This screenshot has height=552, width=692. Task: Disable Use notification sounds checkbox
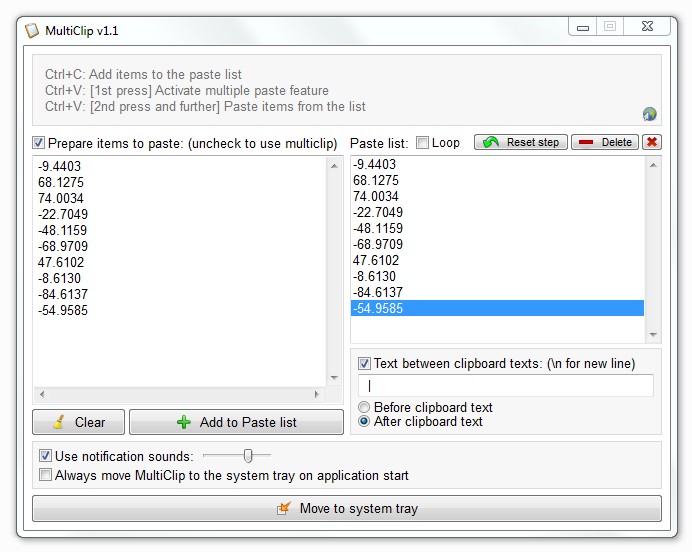[x=45, y=455]
